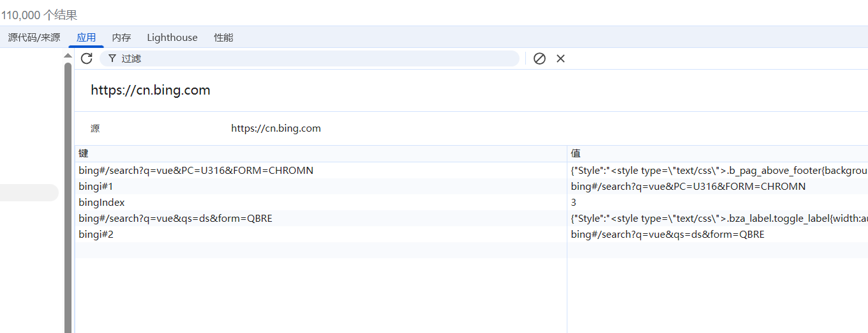
Task: Click the 键 column header
Action: (321, 154)
